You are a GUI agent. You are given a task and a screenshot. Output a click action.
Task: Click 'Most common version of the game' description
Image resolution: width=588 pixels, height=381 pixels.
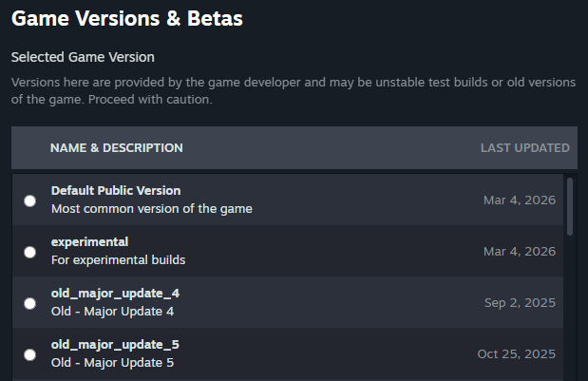[x=151, y=208]
